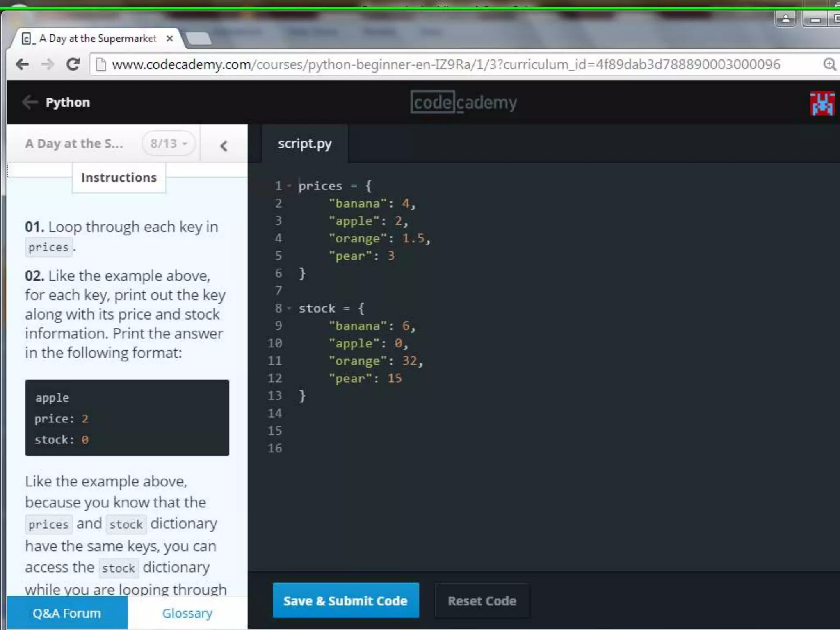Click Save & Submit Code button
840x630 pixels.
(345, 600)
